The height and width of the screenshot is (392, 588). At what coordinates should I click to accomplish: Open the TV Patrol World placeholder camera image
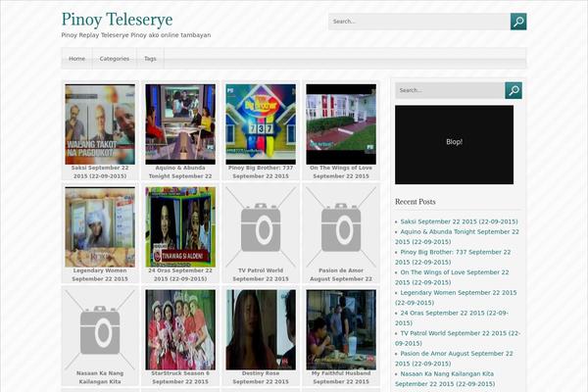(x=261, y=227)
